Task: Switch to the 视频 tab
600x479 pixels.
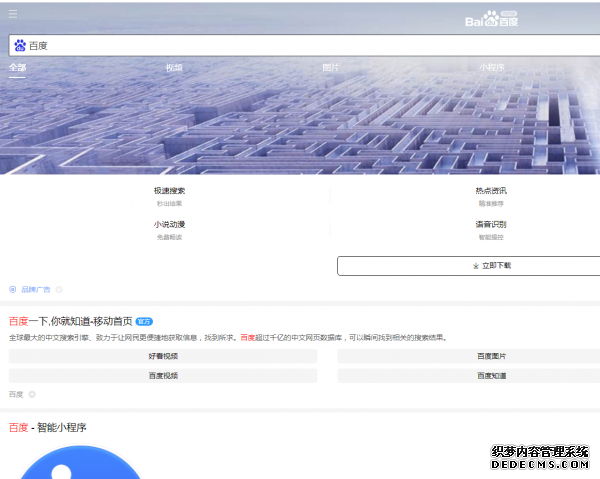Action: click(x=174, y=68)
